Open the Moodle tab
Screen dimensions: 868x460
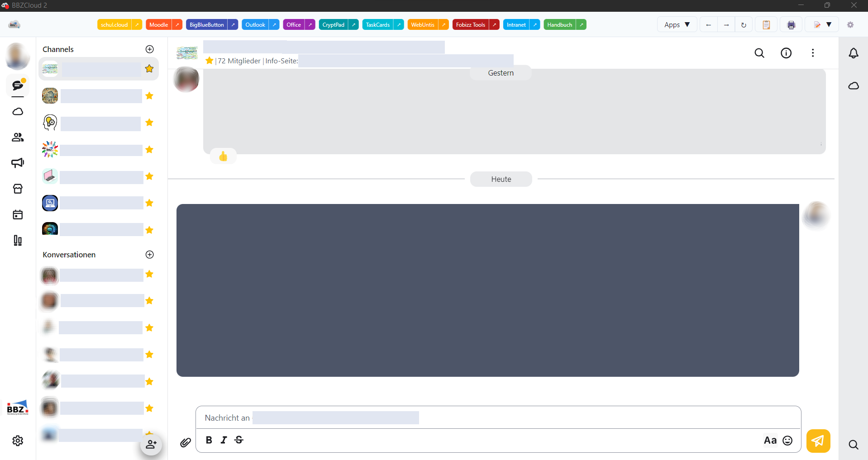click(x=158, y=25)
